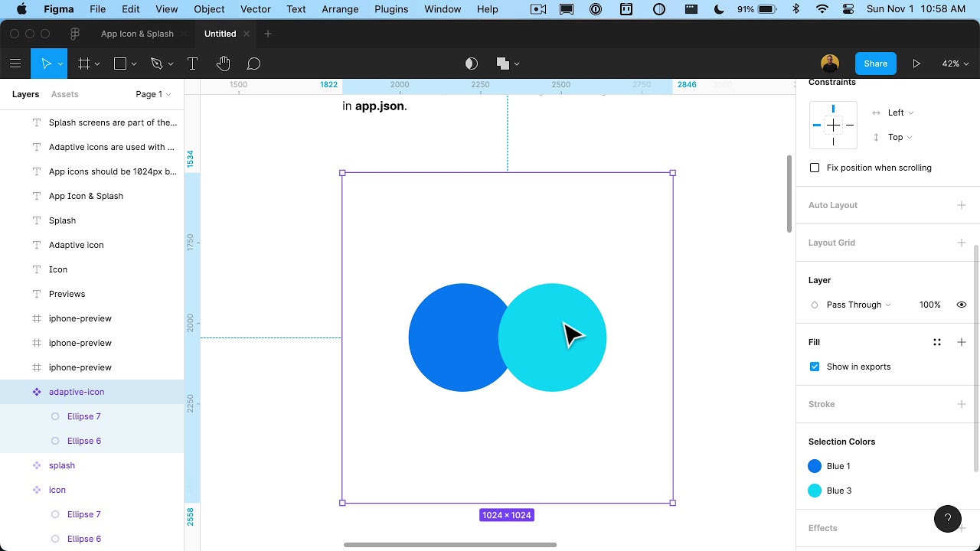Viewport: 980px width, 551px height.
Task: Change horizontal constraint Left dropdown
Action: (x=901, y=112)
